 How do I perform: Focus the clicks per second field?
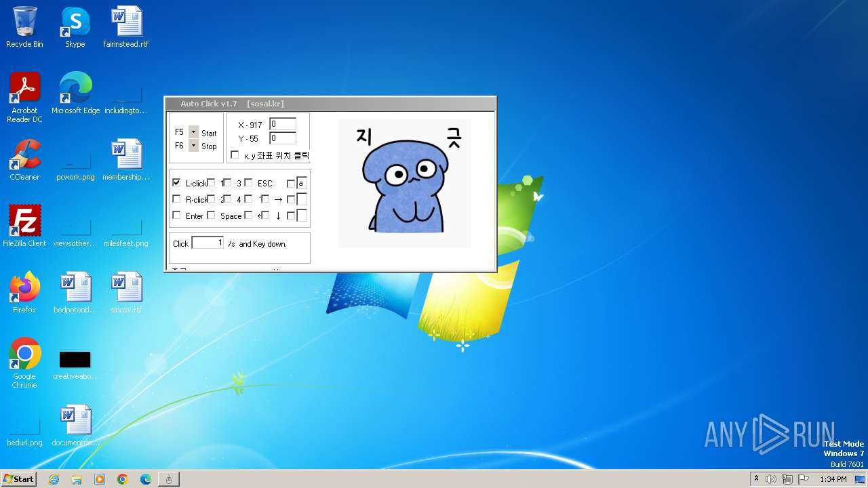tap(208, 243)
